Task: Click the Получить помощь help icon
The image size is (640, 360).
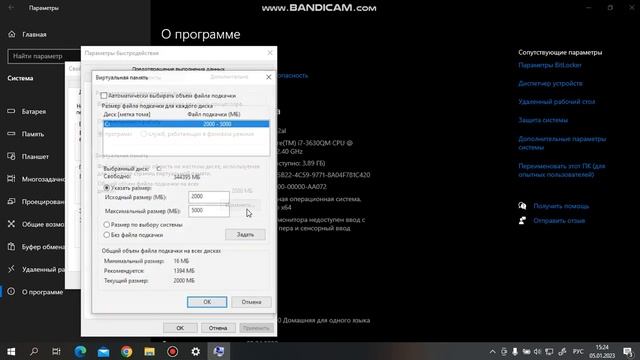Action: click(x=522, y=206)
